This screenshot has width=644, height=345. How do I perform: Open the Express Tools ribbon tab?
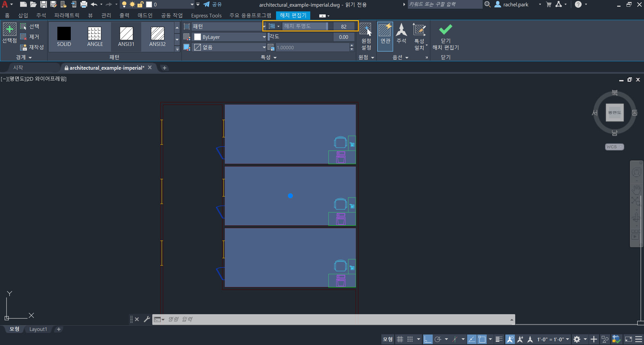click(x=206, y=15)
